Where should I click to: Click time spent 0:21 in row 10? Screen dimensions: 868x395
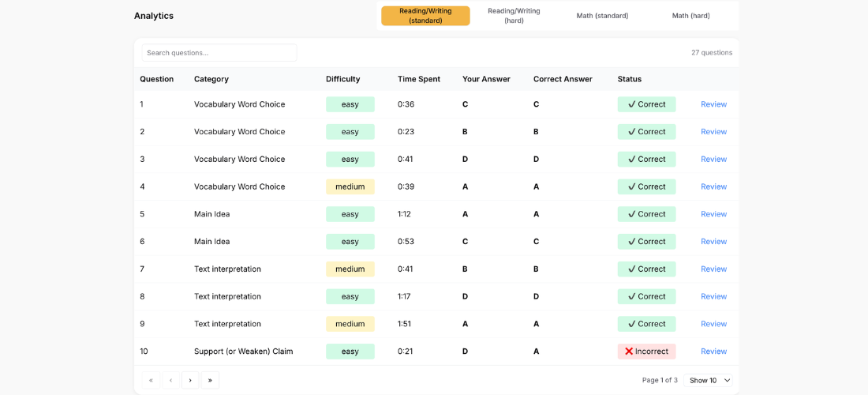406,352
